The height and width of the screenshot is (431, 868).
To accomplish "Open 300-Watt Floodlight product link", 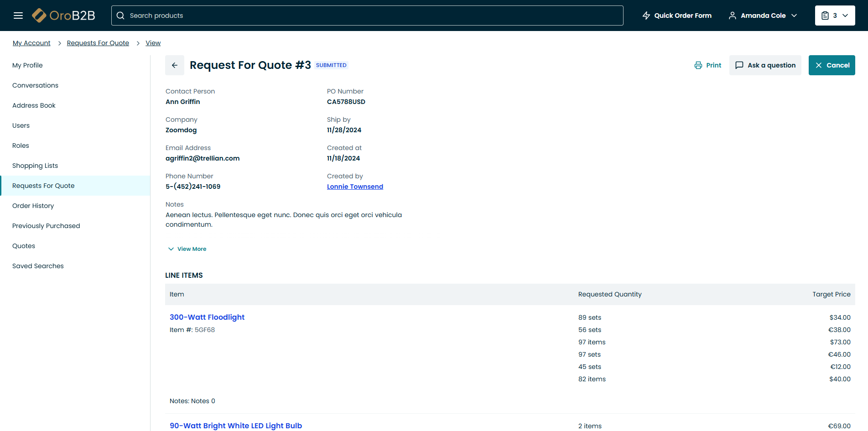I will (207, 317).
